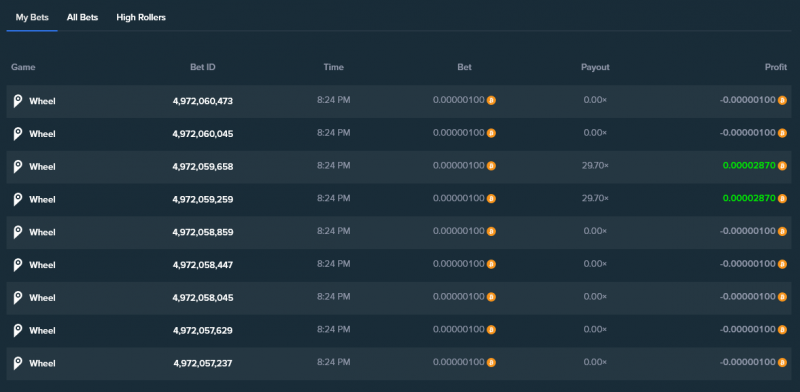The height and width of the screenshot is (392, 800).
Task: Switch to the My Bets tab
Action: point(32,17)
